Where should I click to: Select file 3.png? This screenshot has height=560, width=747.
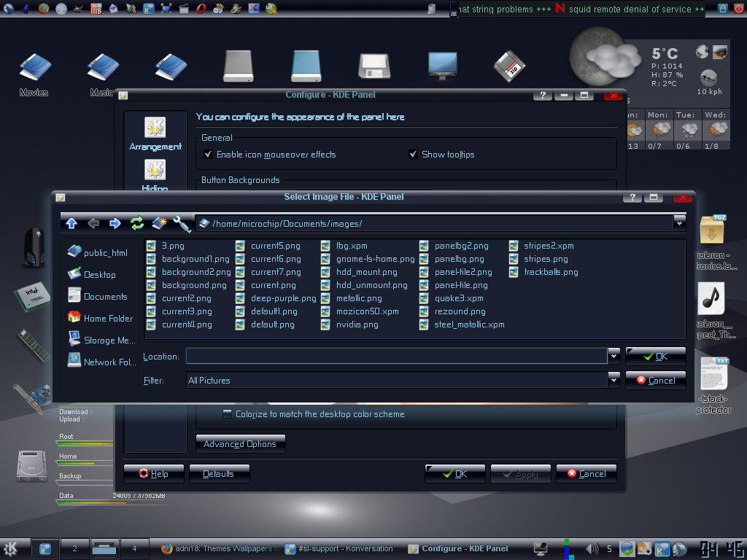point(166,246)
